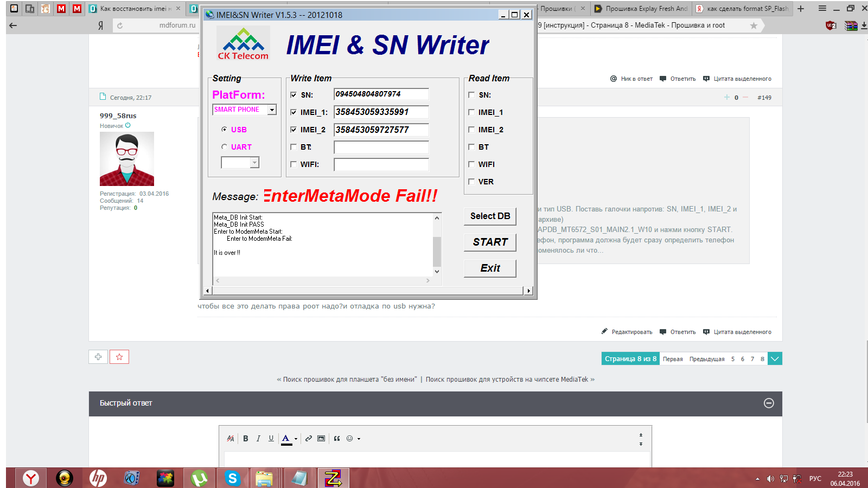
Task: Toggle bold formatting in quick reply
Action: pos(246,439)
